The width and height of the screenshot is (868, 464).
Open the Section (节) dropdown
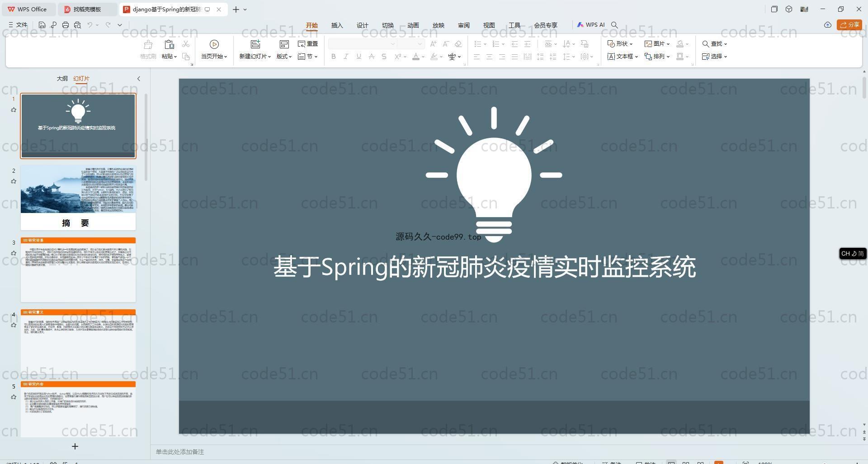pyautogui.click(x=308, y=57)
